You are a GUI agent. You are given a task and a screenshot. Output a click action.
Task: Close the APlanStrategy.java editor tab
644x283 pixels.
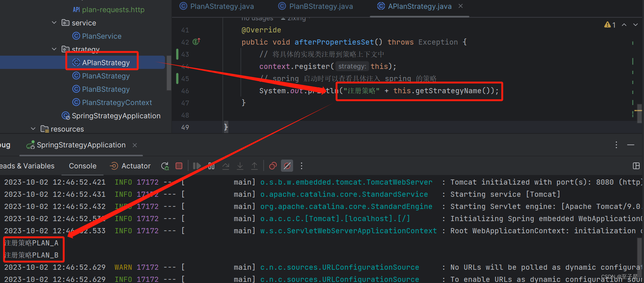pos(461,6)
